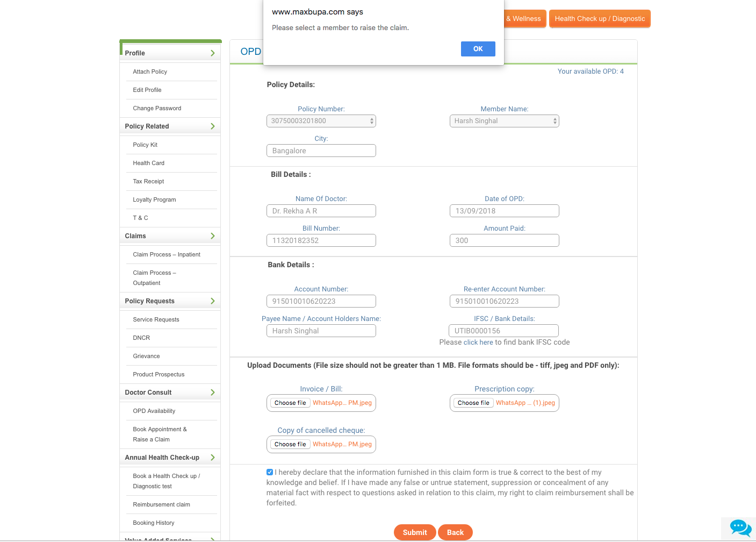Open Book a Health Check up / Diagnostic test
Viewport: 756px width, 542px height.
point(167,481)
